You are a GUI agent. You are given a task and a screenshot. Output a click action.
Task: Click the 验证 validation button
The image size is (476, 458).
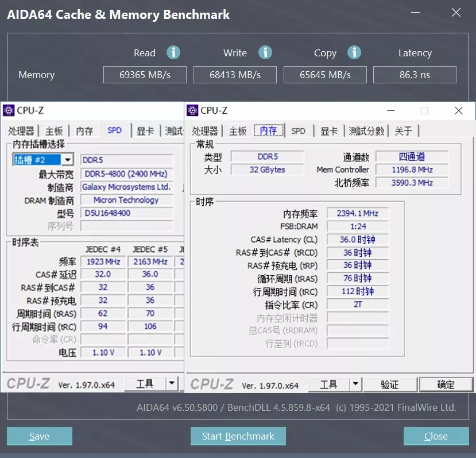(390, 383)
